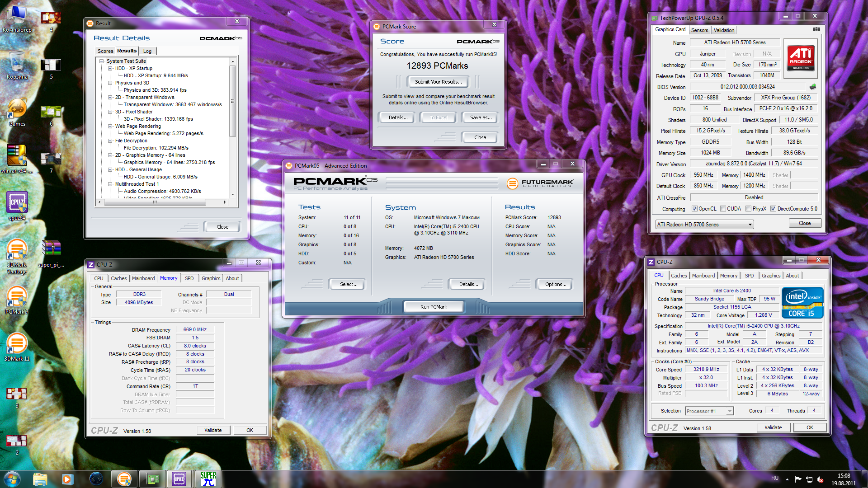Collapse the Physics and 3D node
Viewport: 868px width, 488px height.
tap(110, 83)
